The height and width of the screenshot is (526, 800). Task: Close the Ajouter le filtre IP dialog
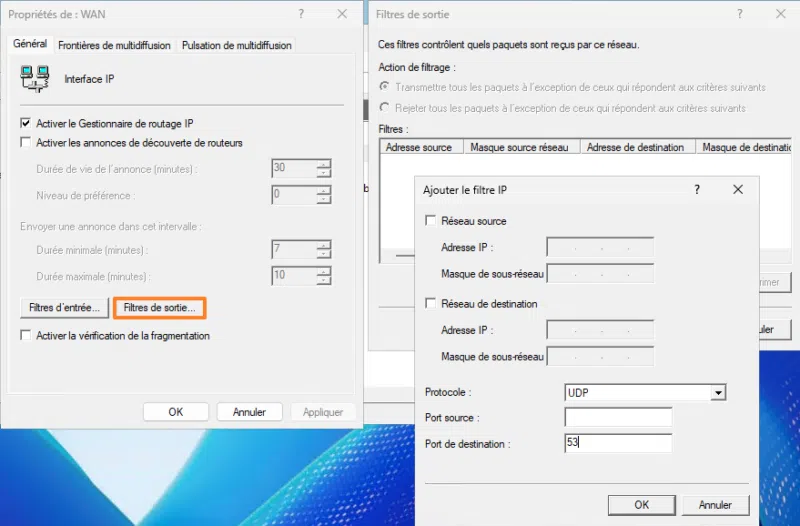coord(738,189)
